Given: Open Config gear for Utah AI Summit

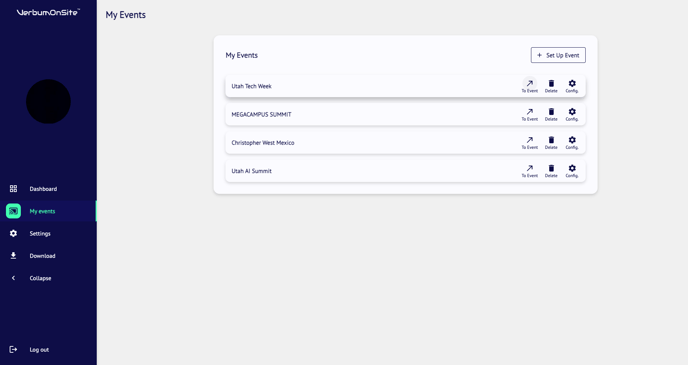Looking at the screenshot, I should 572,171.
